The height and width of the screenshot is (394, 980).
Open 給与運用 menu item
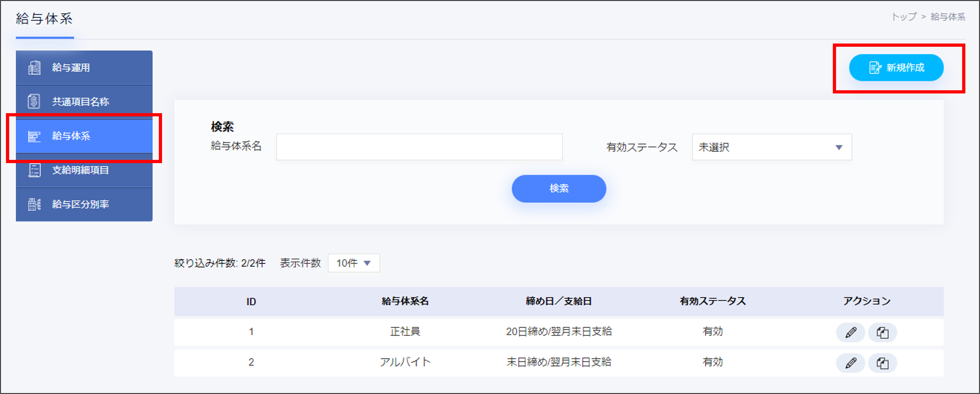(84, 68)
